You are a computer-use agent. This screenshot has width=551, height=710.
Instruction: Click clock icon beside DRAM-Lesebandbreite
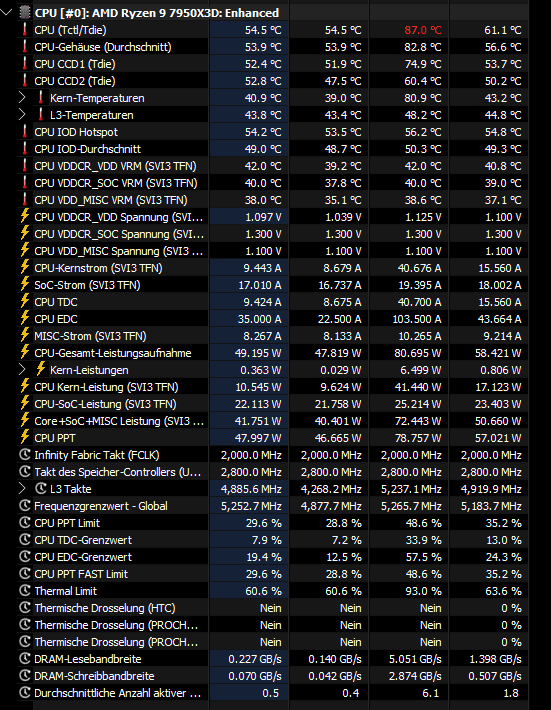24,658
